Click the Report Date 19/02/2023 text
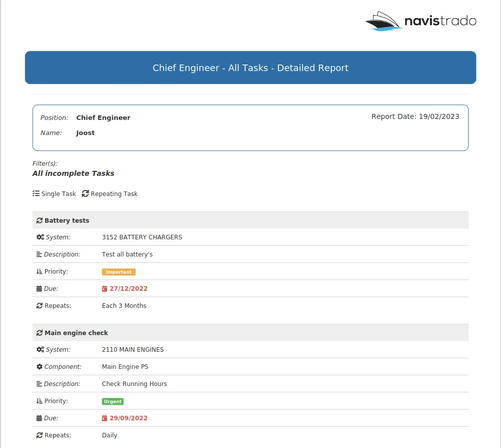501x448 pixels. click(415, 116)
